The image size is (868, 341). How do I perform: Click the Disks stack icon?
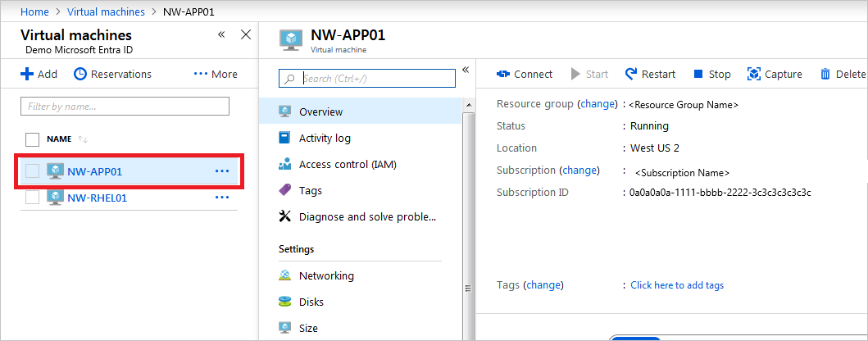click(285, 302)
